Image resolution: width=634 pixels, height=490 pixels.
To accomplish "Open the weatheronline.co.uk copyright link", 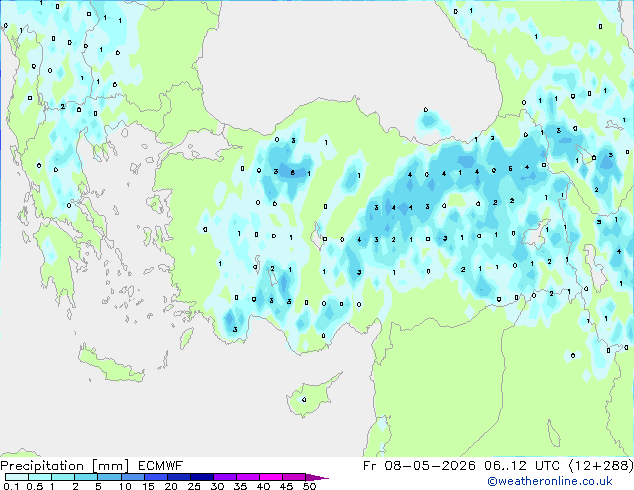I will pyautogui.click(x=550, y=481).
